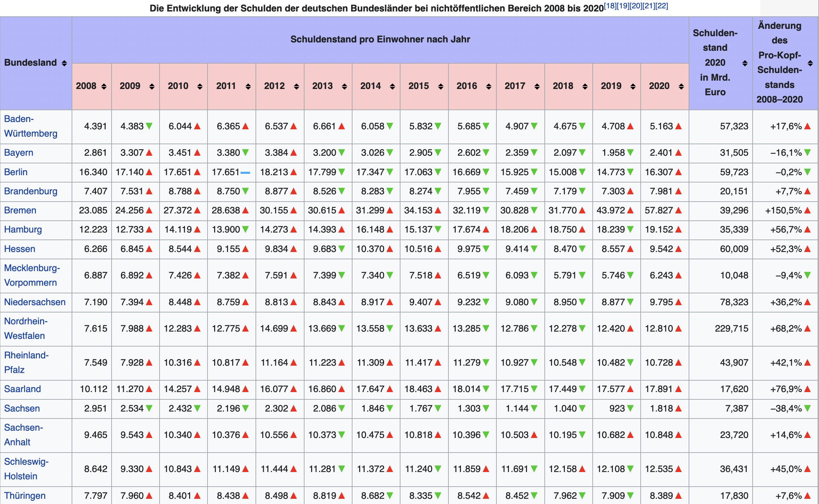This screenshot has height=504, width=819.
Task: Sort table by Bundesland column arrows
Action: (64, 63)
